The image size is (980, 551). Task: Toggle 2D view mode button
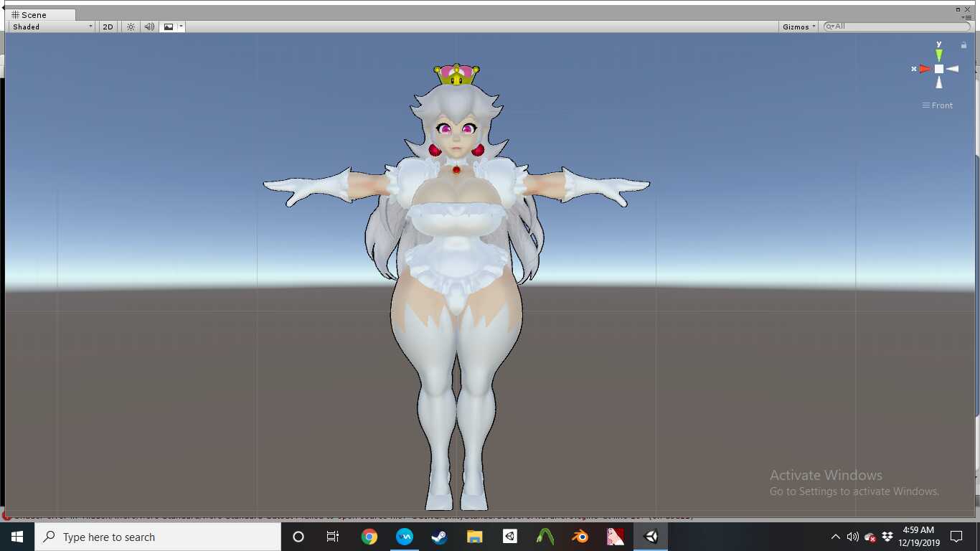coord(108,27)
